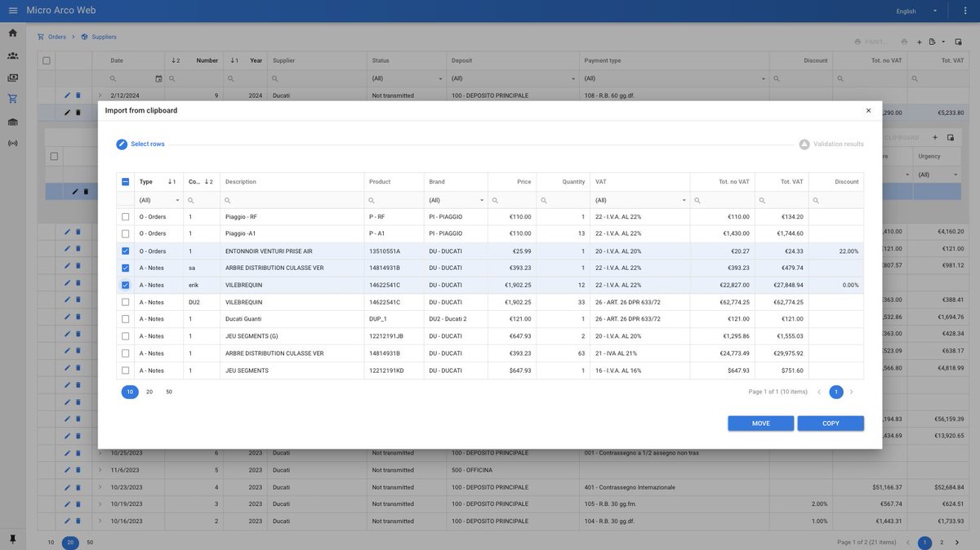Click the Price filter field in dialog
The height and width of the screenshot is (550, 980).
pos(512,200)
